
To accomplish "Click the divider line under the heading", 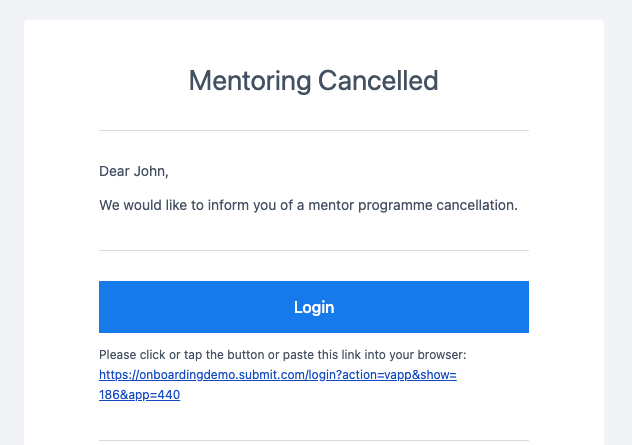I will pyautogui.click(x=314, y=131).
